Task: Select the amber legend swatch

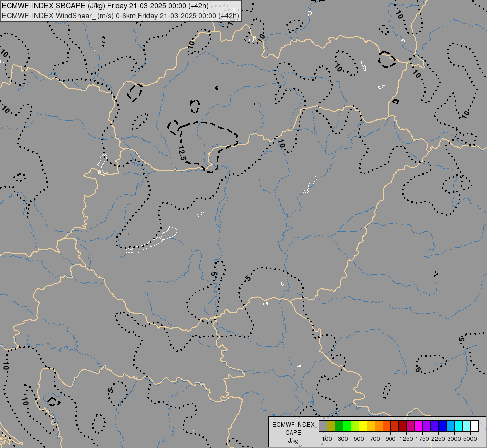Action: (x=371, y=426)
